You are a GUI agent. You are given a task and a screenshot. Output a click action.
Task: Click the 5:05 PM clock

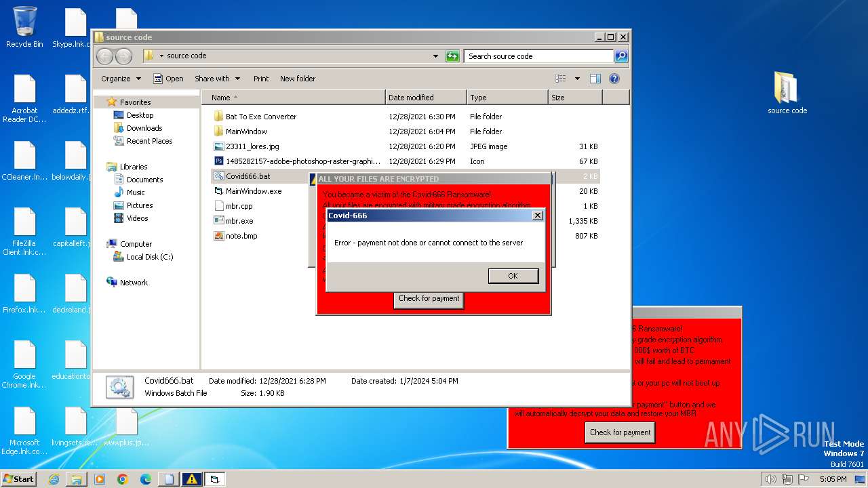[833, 479]
